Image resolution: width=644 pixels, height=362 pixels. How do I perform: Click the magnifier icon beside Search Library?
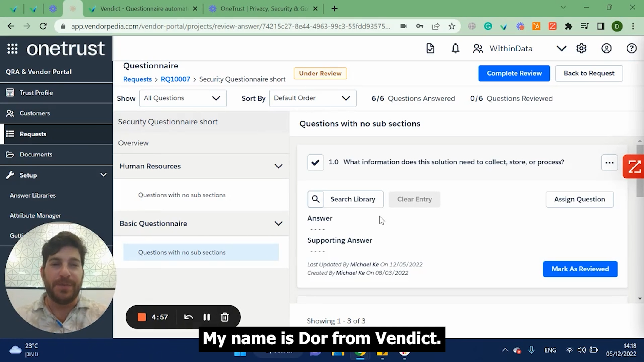tap(316, 199)
